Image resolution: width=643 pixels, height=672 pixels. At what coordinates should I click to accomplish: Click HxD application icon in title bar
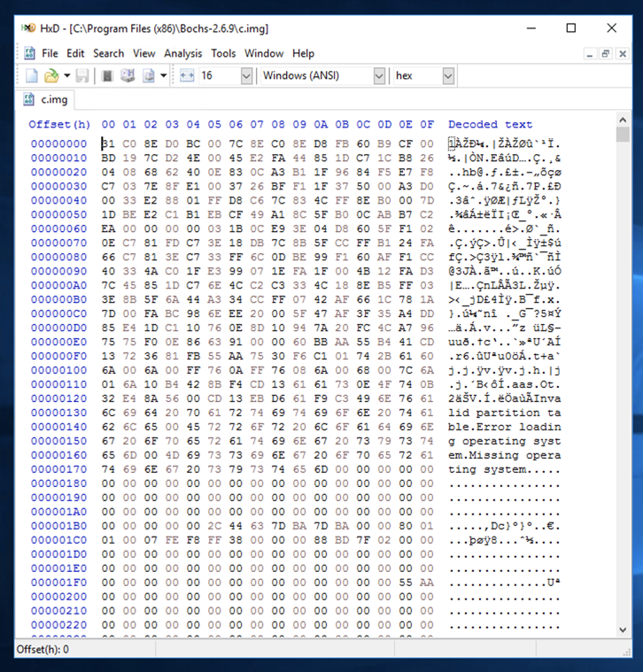pos(28,28)
